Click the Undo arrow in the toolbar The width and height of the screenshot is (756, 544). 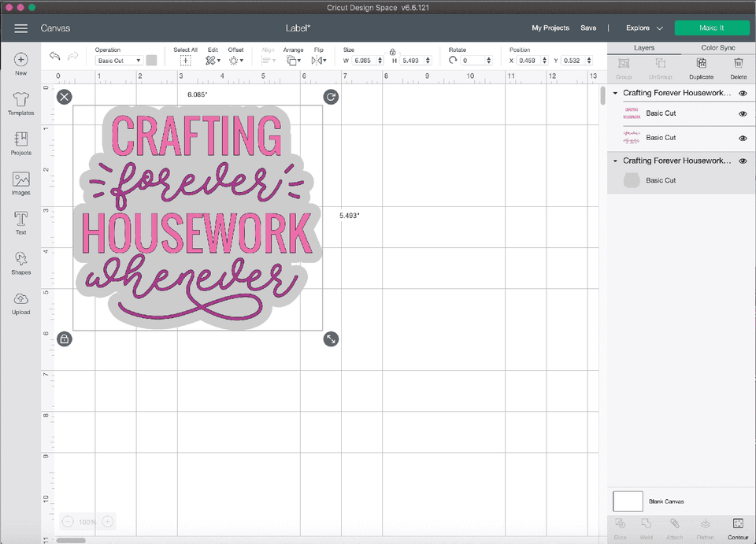click(54, 56)
